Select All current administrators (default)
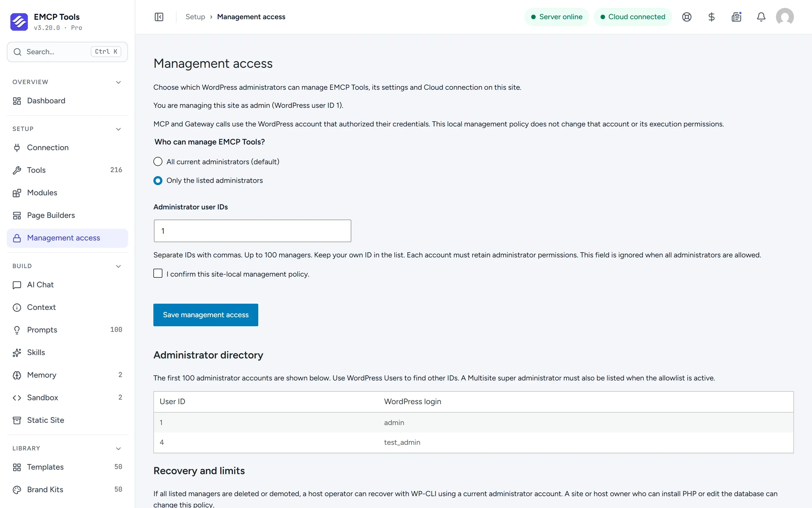The height and width of the screenshot is (508, 812). pyautogui.click(x=158, y=162)
